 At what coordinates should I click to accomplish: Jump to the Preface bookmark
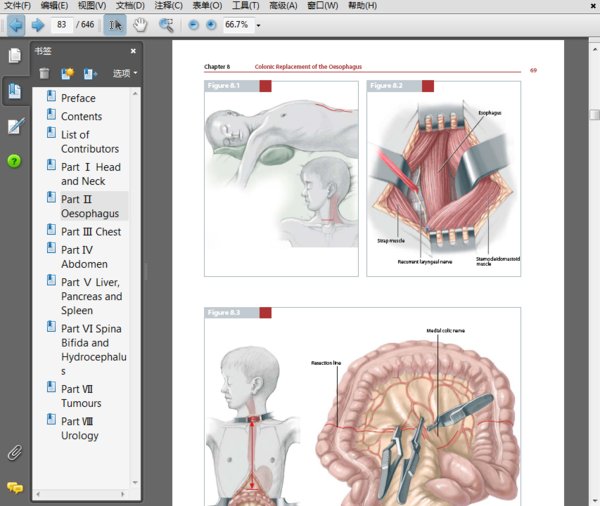(x=78, y=98)
